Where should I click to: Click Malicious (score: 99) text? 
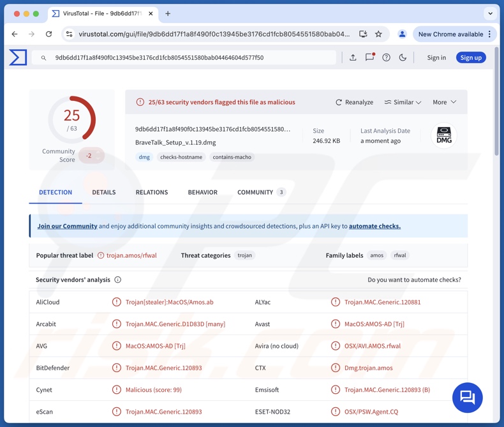pos(154,390)
